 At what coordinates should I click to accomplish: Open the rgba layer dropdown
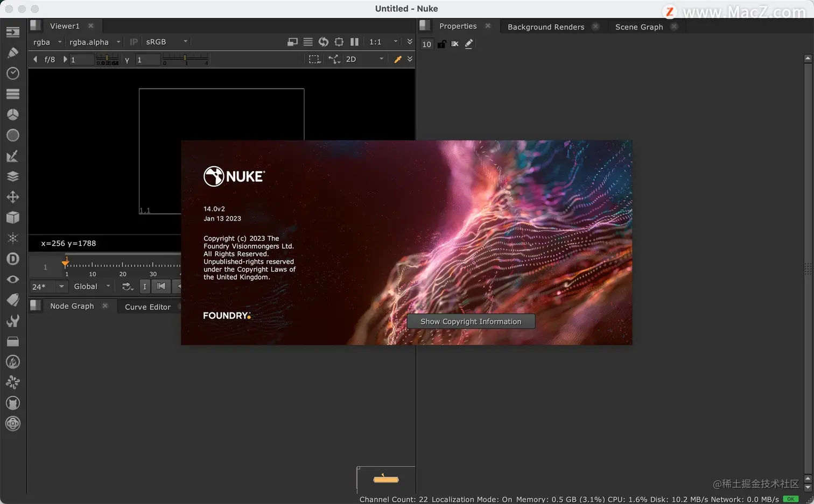coord(47,42)
